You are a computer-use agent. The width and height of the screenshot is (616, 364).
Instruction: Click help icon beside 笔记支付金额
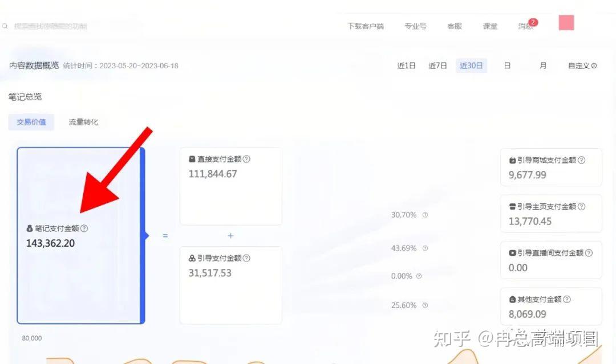(84, 228)
